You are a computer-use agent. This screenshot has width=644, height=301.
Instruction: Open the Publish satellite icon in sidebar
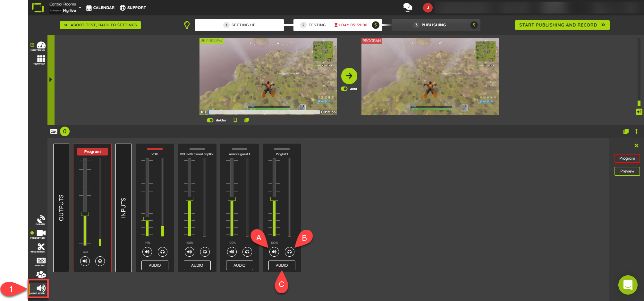[x=41, y=219]
